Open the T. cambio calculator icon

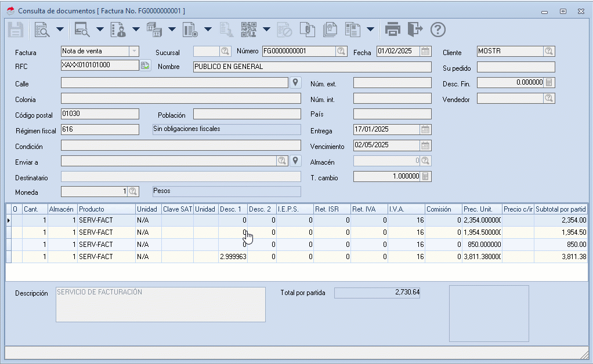[x=425, y=176]
